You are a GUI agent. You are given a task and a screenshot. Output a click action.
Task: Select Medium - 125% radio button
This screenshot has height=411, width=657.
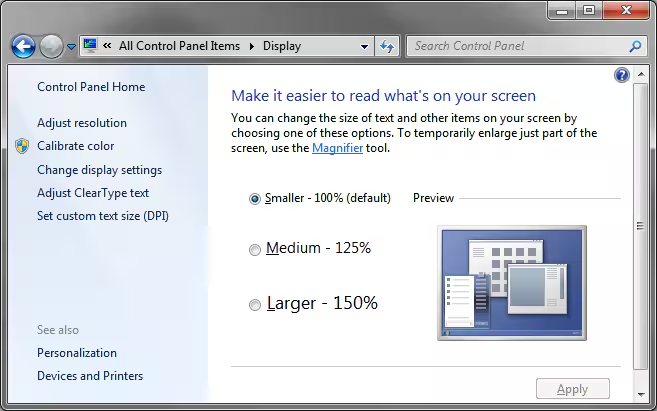pos(255,250)
